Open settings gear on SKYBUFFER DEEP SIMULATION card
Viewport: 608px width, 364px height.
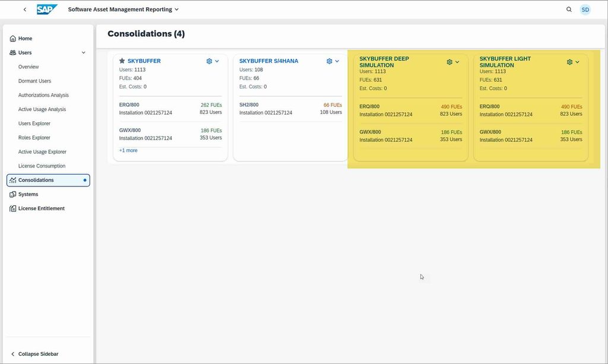pos(449,62)
